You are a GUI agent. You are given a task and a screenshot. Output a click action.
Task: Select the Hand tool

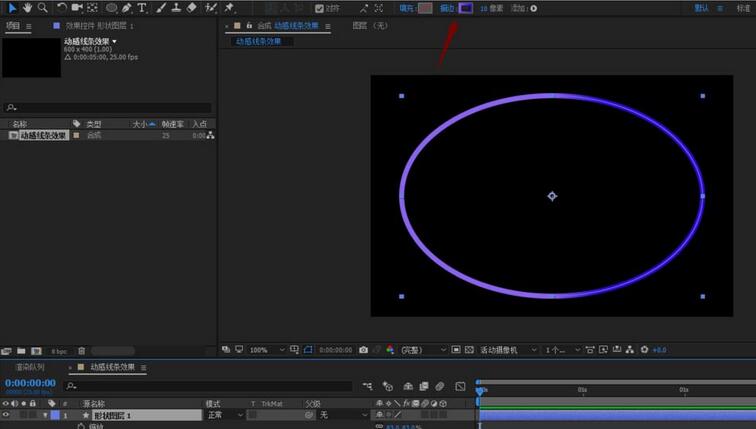click(27, 8)
